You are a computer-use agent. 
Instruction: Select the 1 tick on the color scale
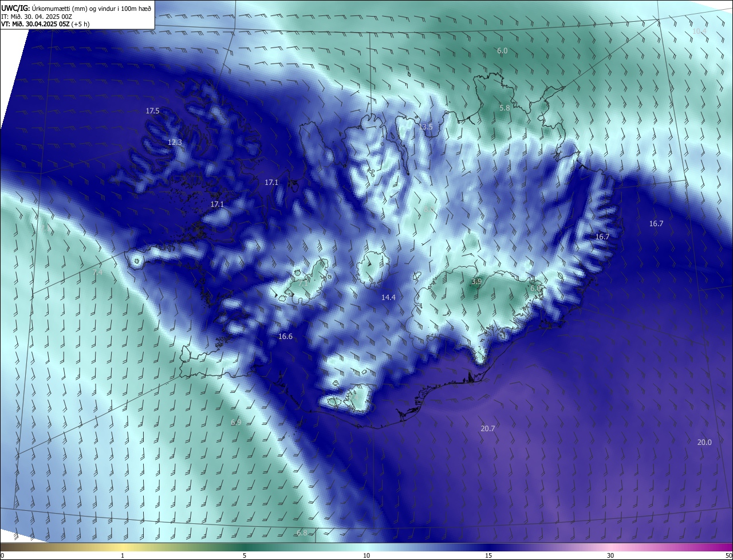[x=123, y=555]
